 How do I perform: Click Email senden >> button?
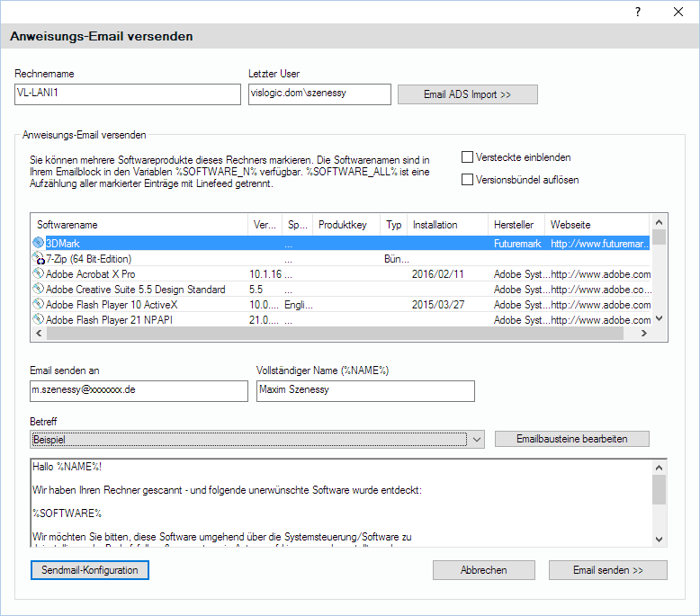[608, 570]
